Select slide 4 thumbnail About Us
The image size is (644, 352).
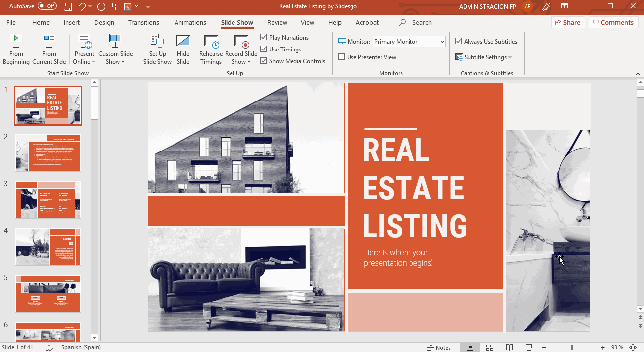tap(48, 247)
